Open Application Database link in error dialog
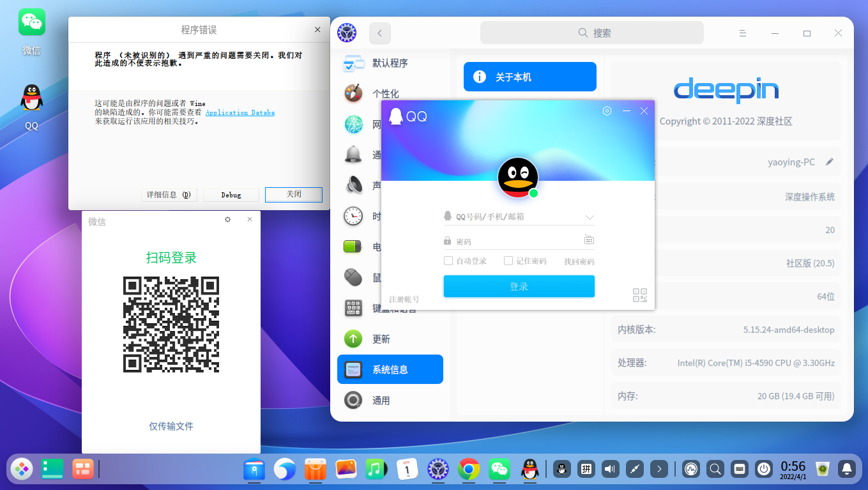The width and height of the screenshot is (868, 490). click(240, 112)
